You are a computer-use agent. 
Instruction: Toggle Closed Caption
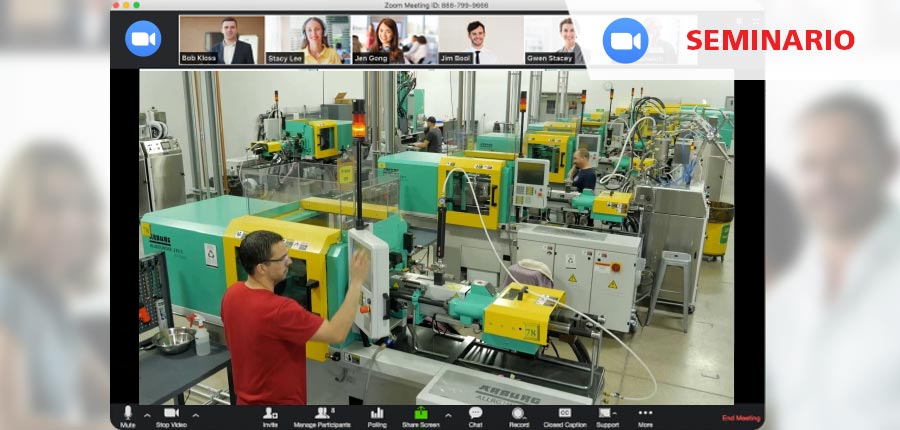click(x=565, y=413)
